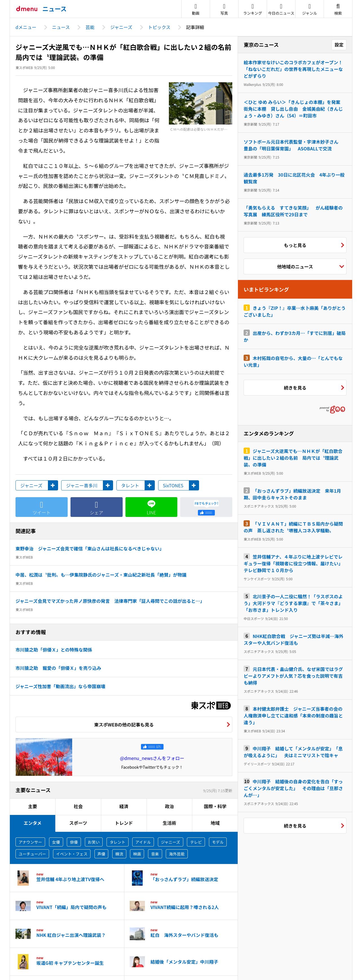This screenshot has height=980, width=362.
Task: Click the ユーチューバー subcategory chip
Action: click(32, 854)
